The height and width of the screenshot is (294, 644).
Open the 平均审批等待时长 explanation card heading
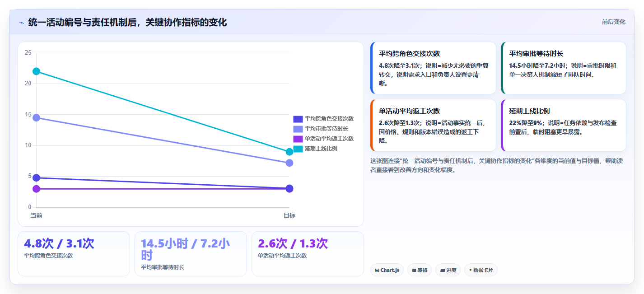point(536,53)
